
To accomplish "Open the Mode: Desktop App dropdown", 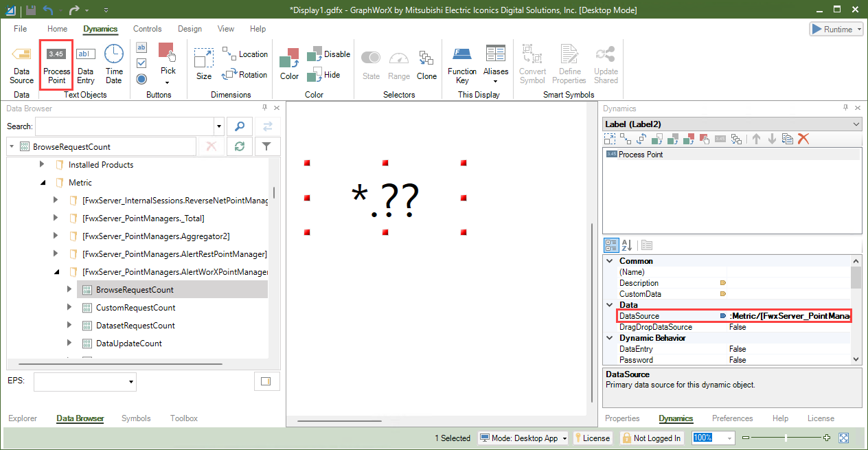I will point(524,438).
